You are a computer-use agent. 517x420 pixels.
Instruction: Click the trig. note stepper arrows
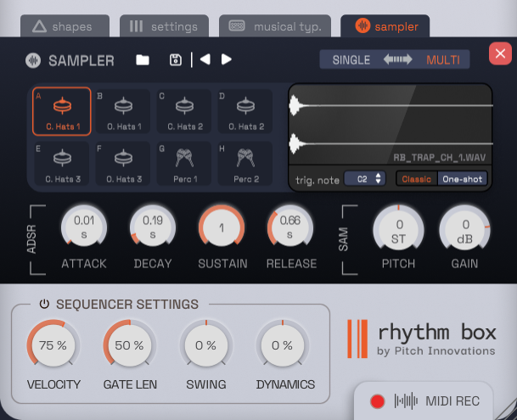coord(378,179)
